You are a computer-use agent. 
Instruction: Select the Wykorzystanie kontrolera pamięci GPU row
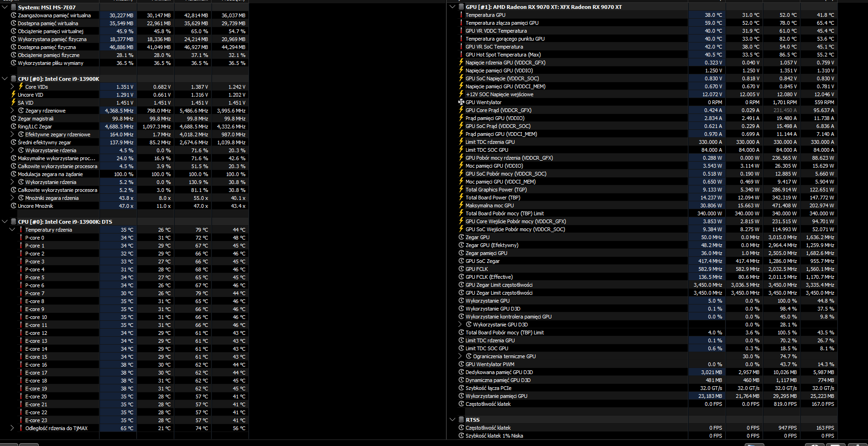pos(642,317)
